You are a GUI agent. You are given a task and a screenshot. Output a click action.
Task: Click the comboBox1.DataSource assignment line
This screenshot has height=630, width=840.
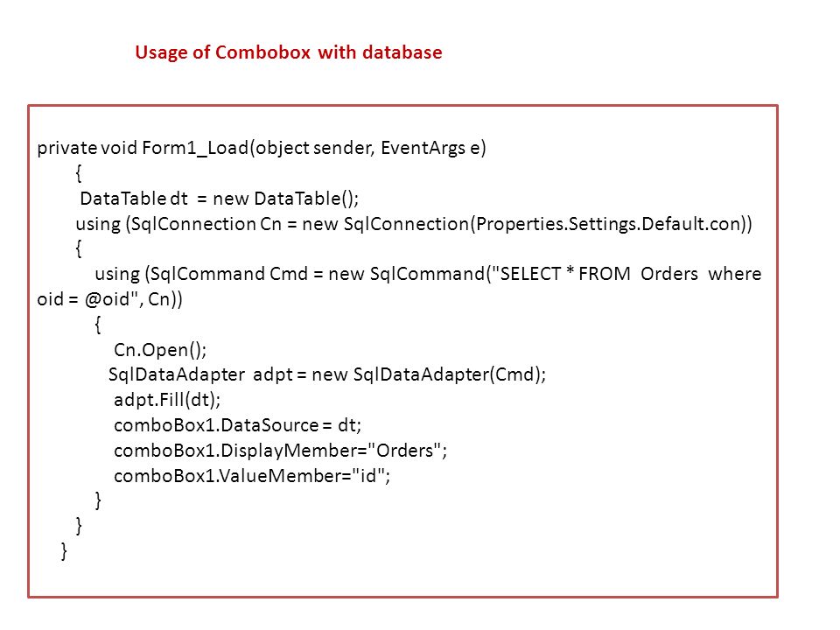237,425
